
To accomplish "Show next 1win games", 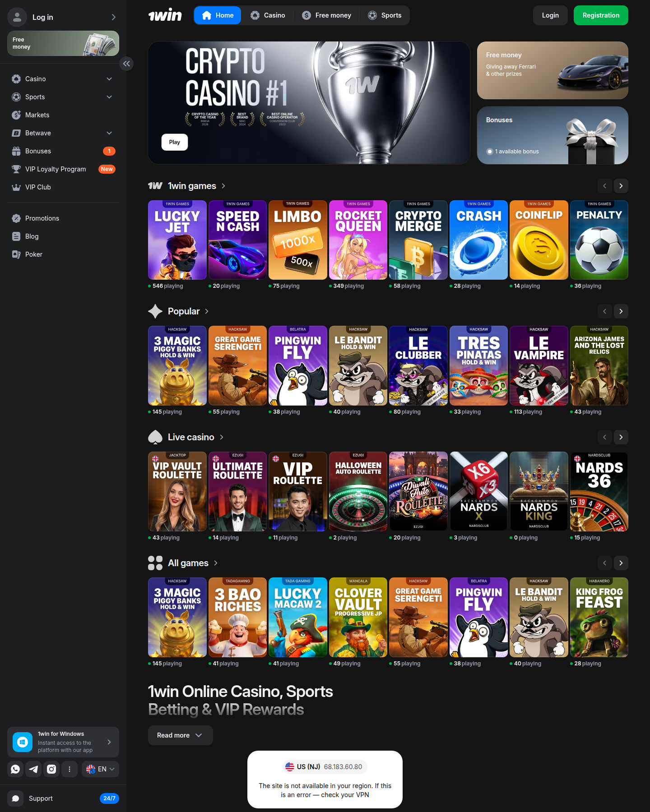I will click(621, 186).
